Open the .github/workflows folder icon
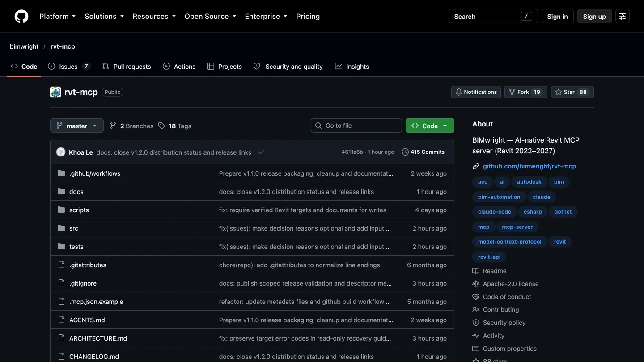The image size is (644, 362). (x=61, y=173)
